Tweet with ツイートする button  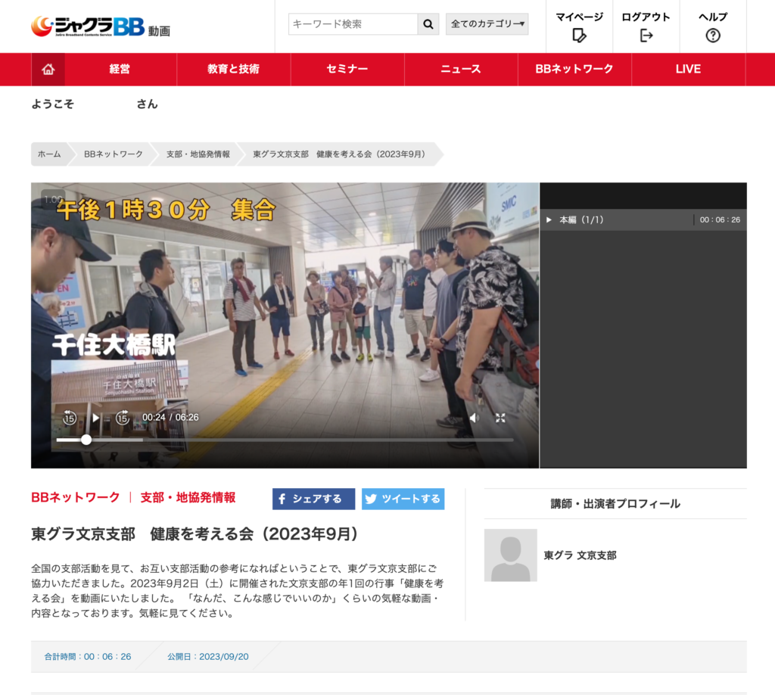[403, 499]
